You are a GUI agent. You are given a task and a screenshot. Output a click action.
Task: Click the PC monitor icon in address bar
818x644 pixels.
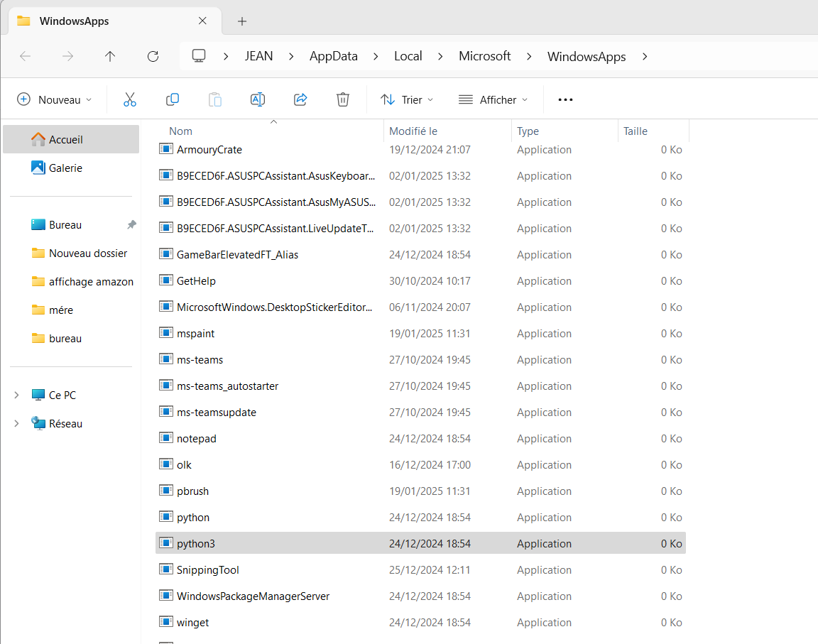(x=199, y=56)
